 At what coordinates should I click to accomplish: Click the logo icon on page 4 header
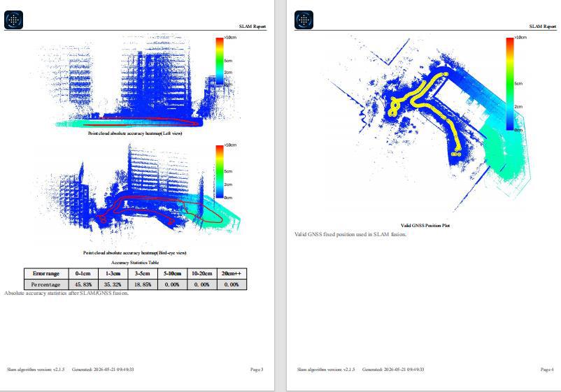tap(304, 20)
